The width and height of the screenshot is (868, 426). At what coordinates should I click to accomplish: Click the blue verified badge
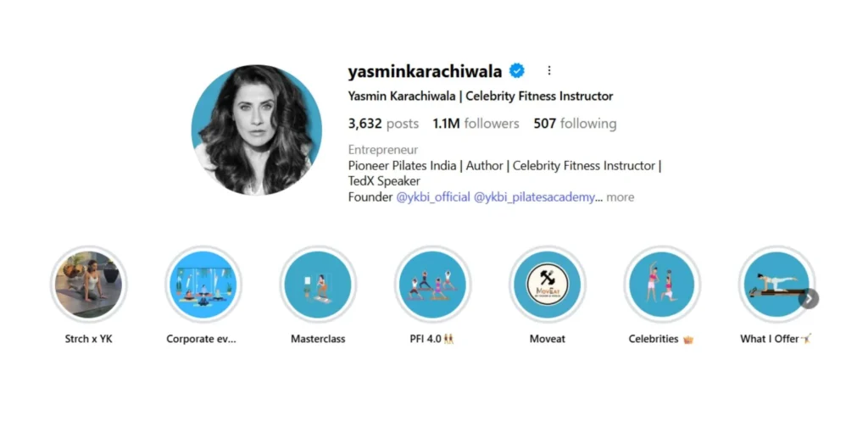(x=516, y=71)
